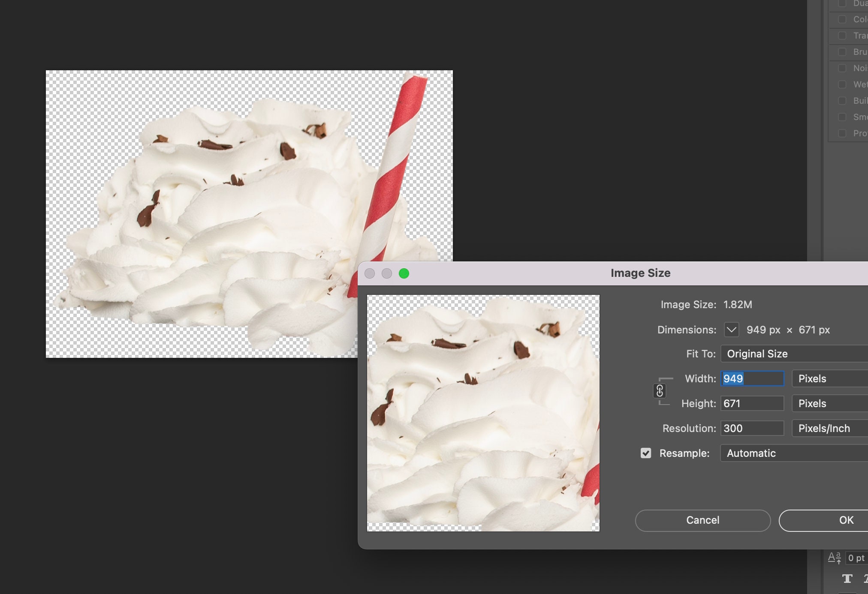Toggle the Noise checkbox in brush settings
This screenshot has width=868, height=594.
(x=842, y=68)
